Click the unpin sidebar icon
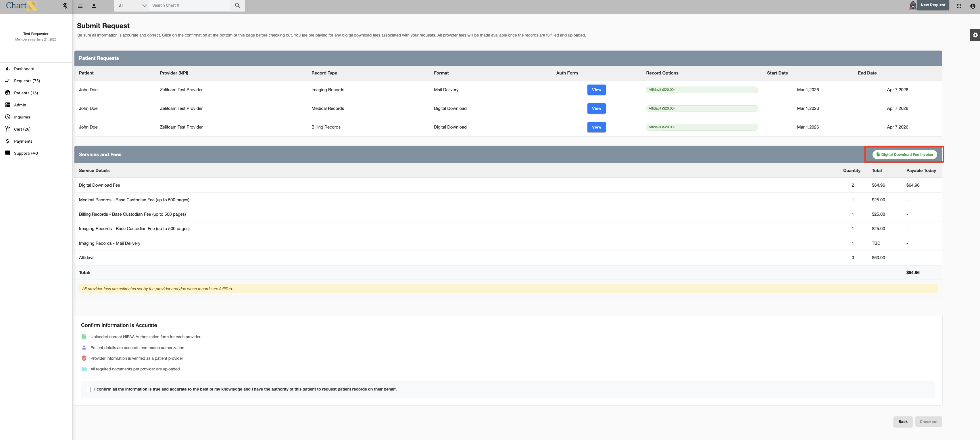 coord(65,6)
